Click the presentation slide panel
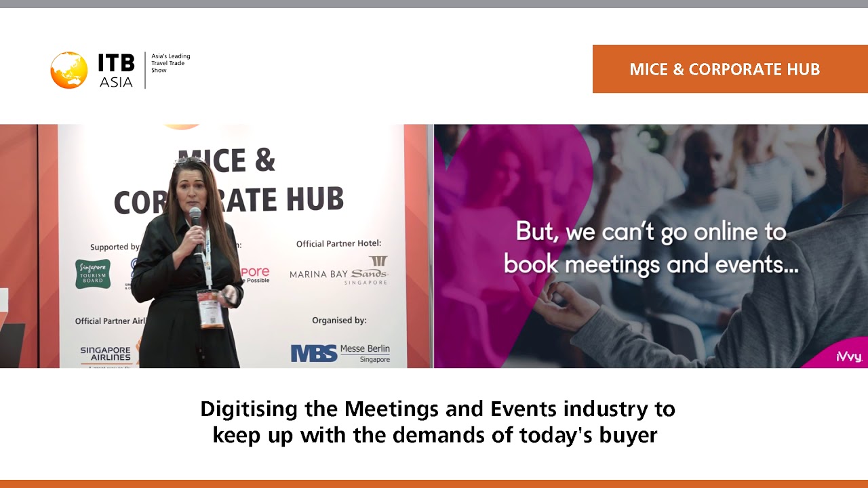Screen dimensions: 868x488 tap(651, 246)
